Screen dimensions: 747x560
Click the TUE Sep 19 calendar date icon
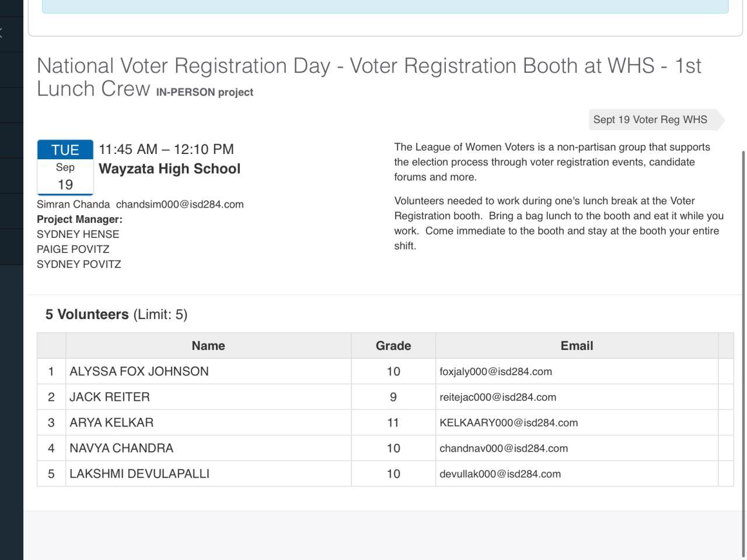tap(65, 167)
